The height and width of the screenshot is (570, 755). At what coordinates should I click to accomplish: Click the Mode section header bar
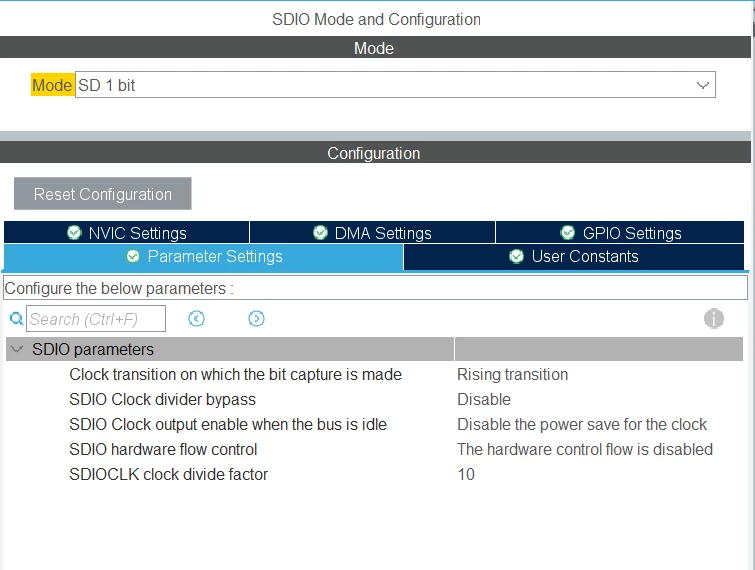click(x=375, y=48)
